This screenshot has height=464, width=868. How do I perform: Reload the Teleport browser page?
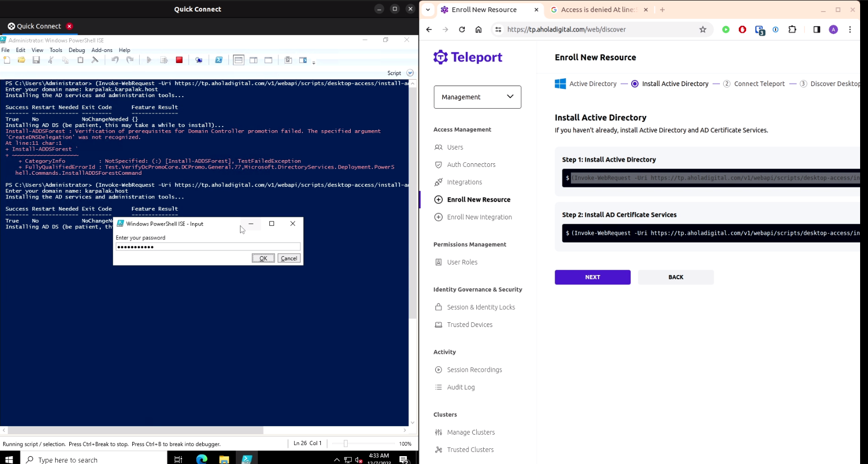click(x=462, y=29)
